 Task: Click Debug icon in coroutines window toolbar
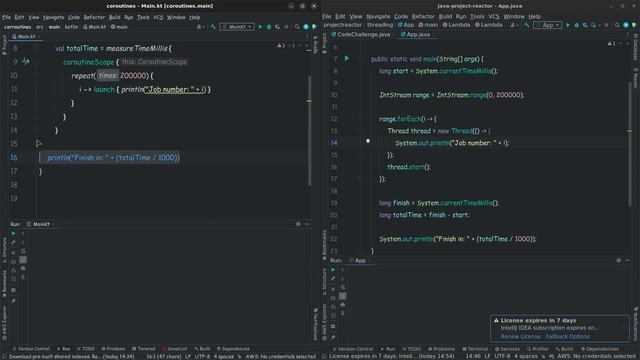coord(269,27)
